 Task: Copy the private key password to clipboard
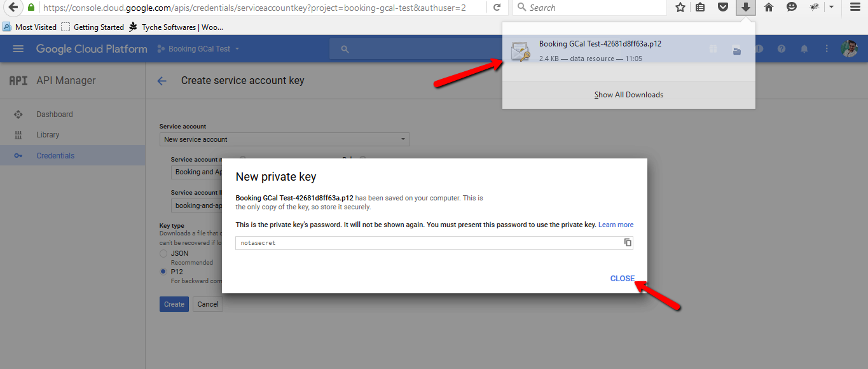627,242
